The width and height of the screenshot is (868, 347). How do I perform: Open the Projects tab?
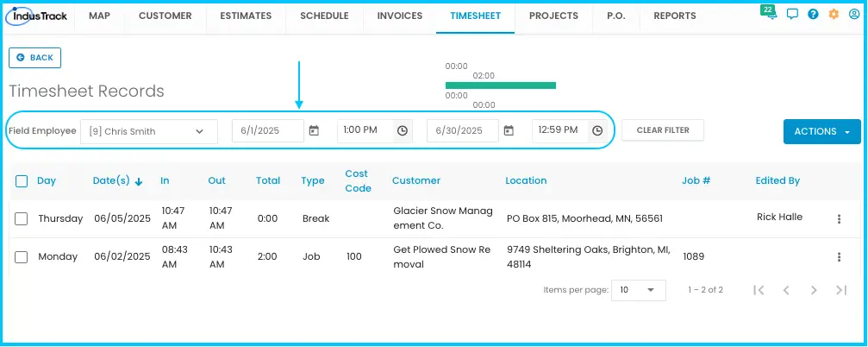coord(553,16)
